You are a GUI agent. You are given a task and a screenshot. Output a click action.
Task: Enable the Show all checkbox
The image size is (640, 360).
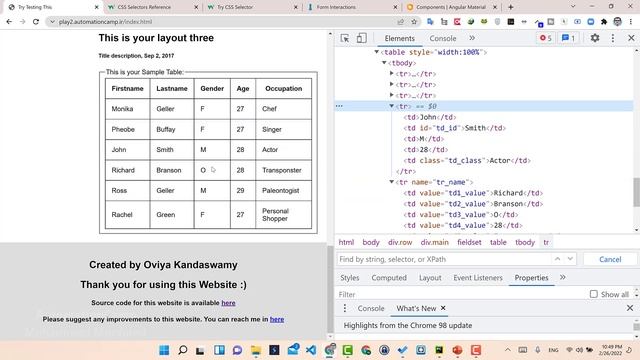click(x=593, y=294)
